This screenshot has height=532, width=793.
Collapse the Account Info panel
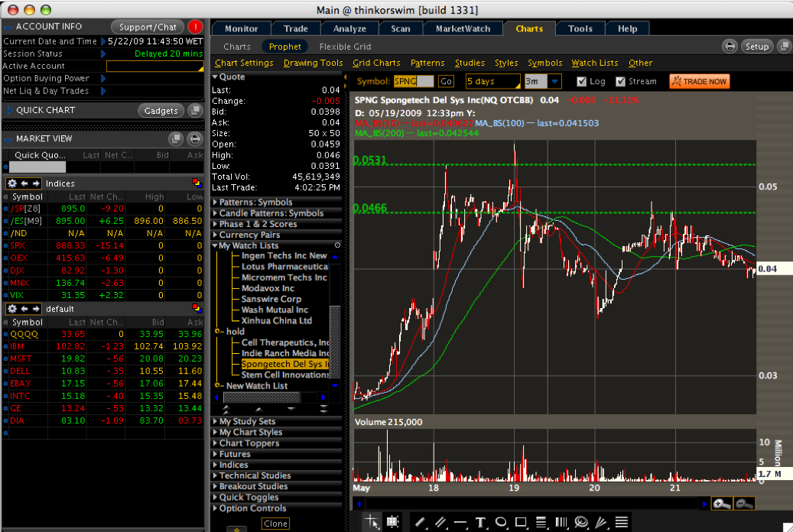tap(8, 28)
